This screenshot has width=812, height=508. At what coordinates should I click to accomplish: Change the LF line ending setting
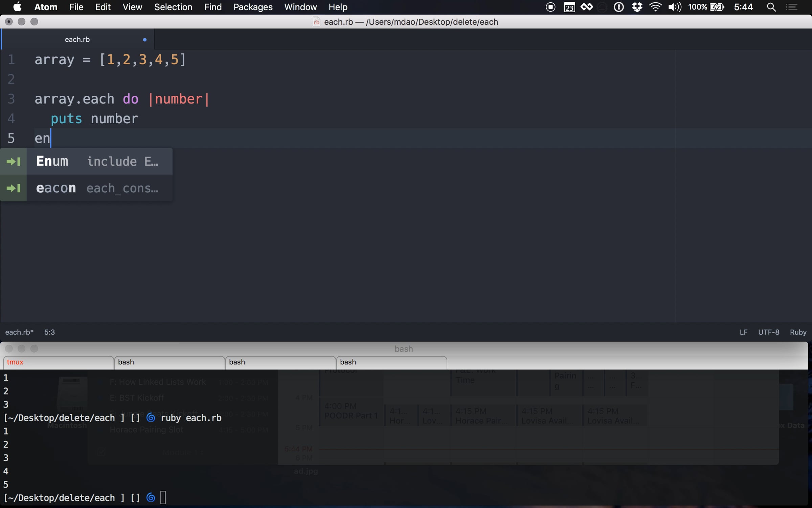coord(743,332)
